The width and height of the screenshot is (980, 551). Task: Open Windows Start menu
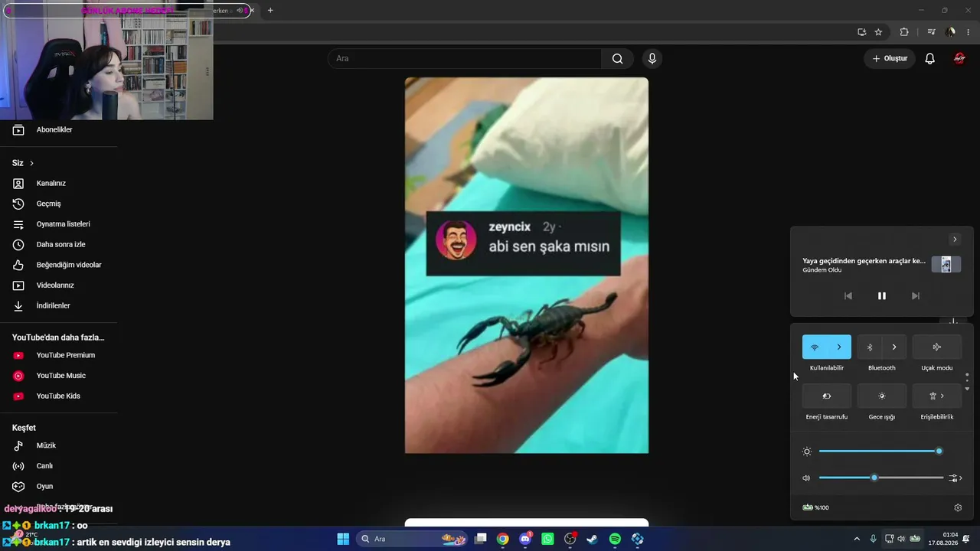[x=343, y=539]
